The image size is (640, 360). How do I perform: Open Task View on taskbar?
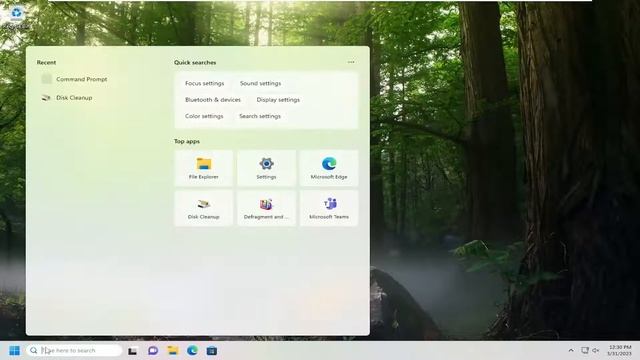point(132,351)
